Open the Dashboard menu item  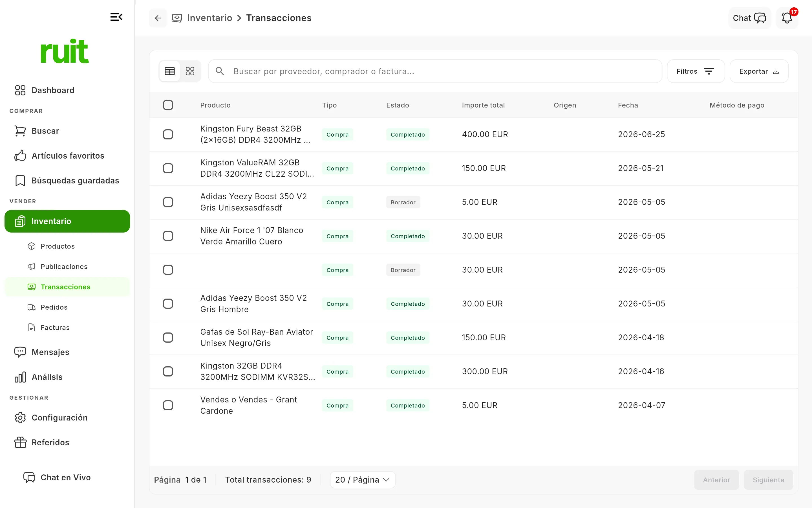67,90
